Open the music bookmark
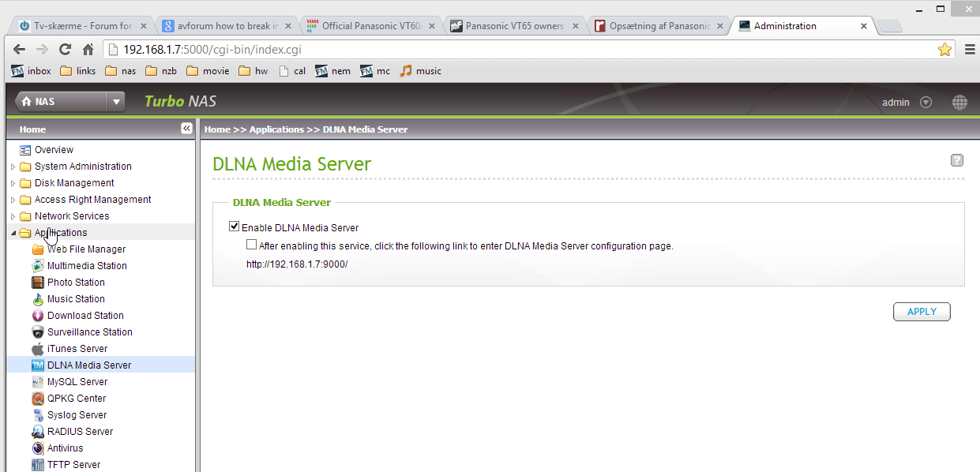 pos(420,71)
